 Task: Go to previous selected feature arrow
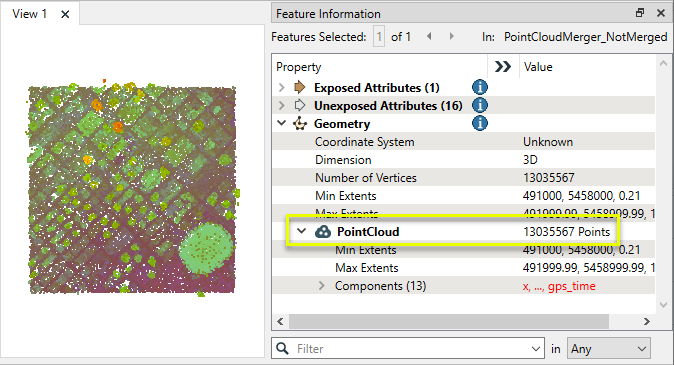click(429, 37)
